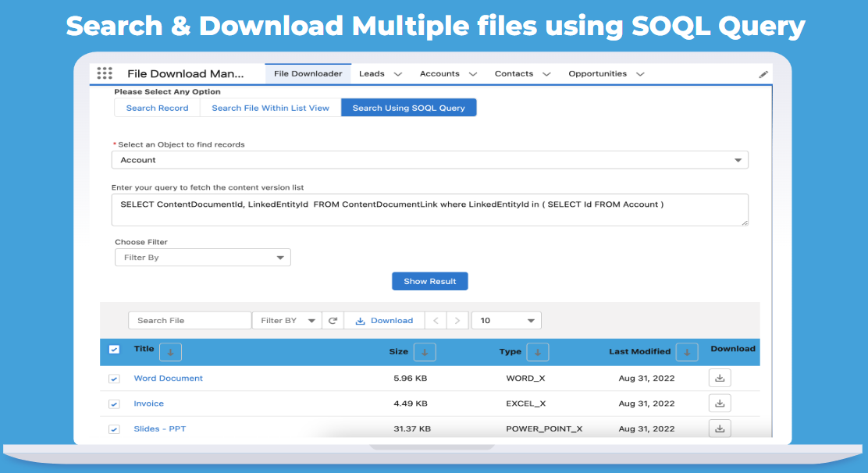Sort the Title column with its arrow icon
This screenshot has width=868, height=473.
tap(170, 352)
